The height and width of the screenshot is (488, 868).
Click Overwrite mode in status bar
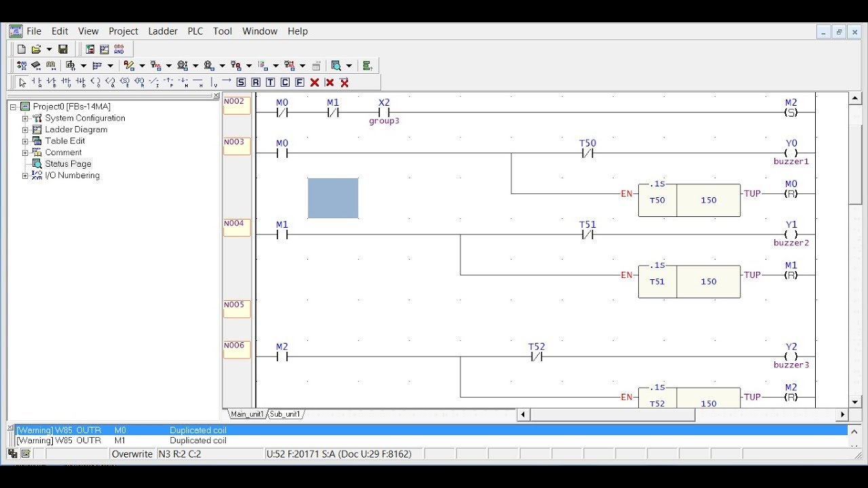click(x=132, y=454)
